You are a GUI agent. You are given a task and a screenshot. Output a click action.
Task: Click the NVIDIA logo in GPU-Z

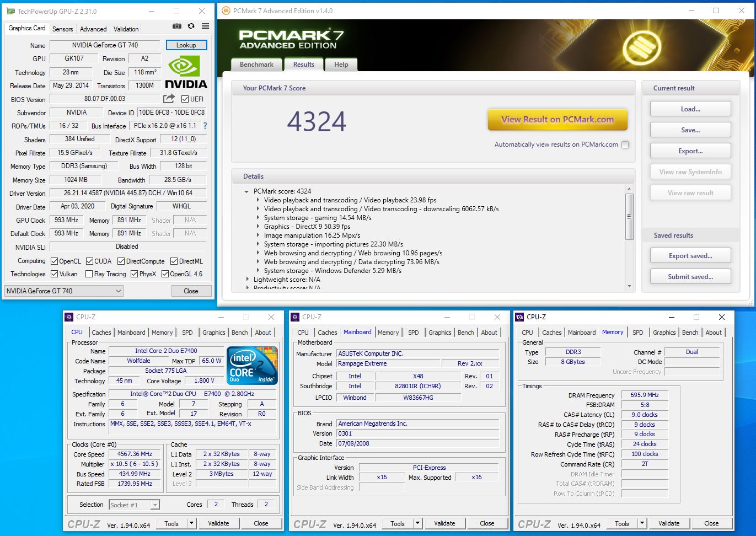click(x=186, y=72)
